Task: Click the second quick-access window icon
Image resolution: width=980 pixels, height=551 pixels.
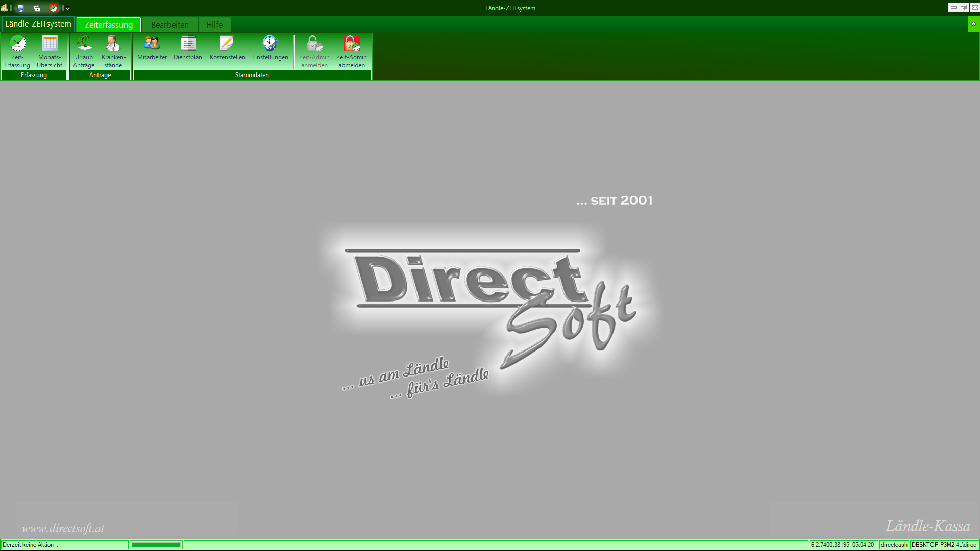Action: (x=37, y=8)
